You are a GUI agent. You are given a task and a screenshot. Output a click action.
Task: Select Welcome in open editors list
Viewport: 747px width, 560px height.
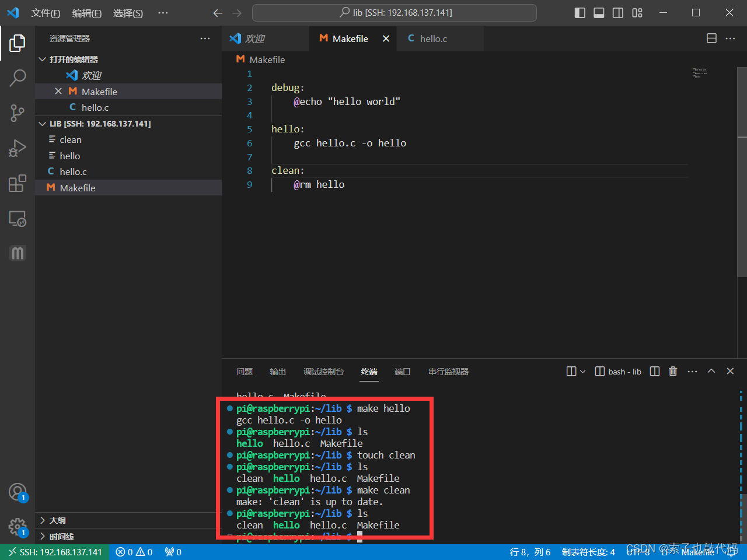click(128, 75)
